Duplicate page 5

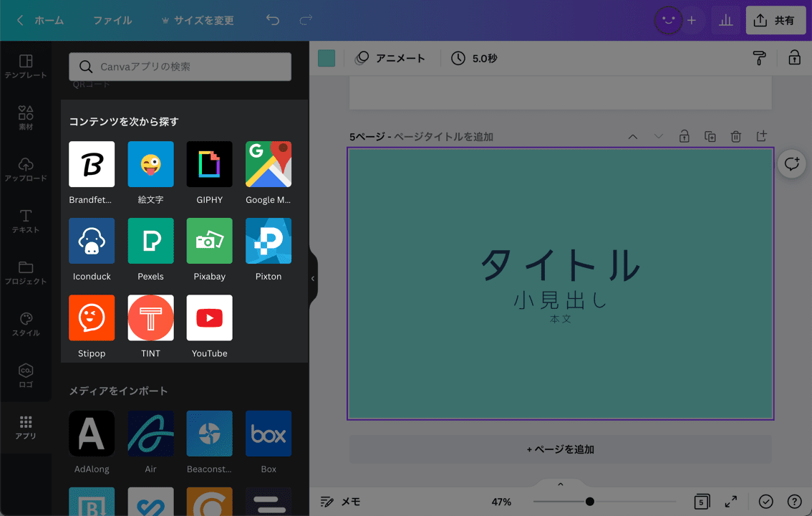pyautogui.click(x=710, y=135)
